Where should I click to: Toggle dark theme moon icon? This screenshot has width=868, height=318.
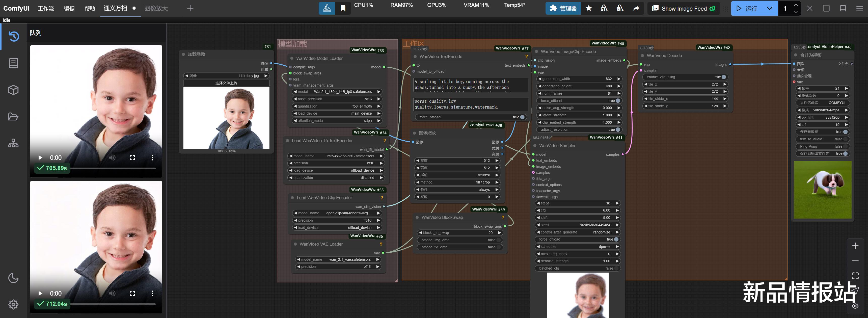point(13,278)
